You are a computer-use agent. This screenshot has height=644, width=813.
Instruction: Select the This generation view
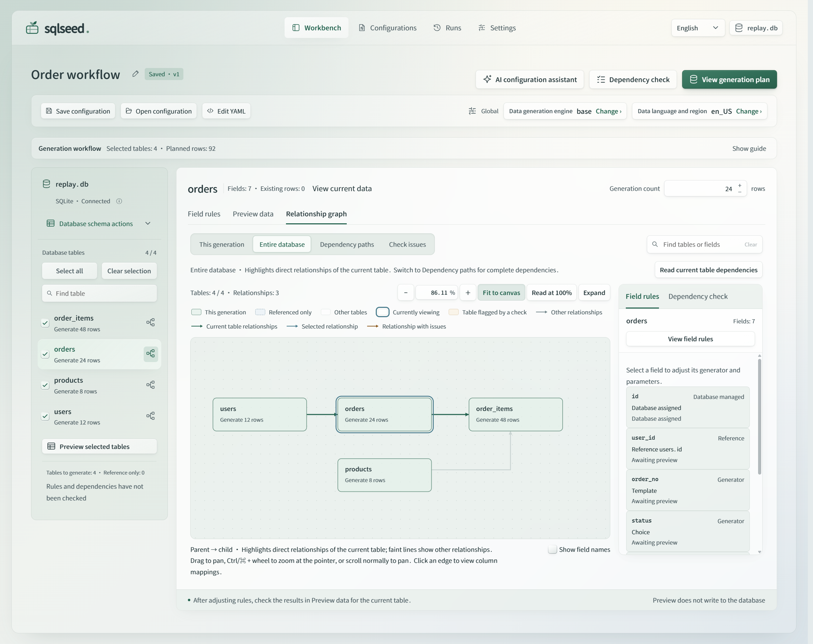(x=222, y=244)
